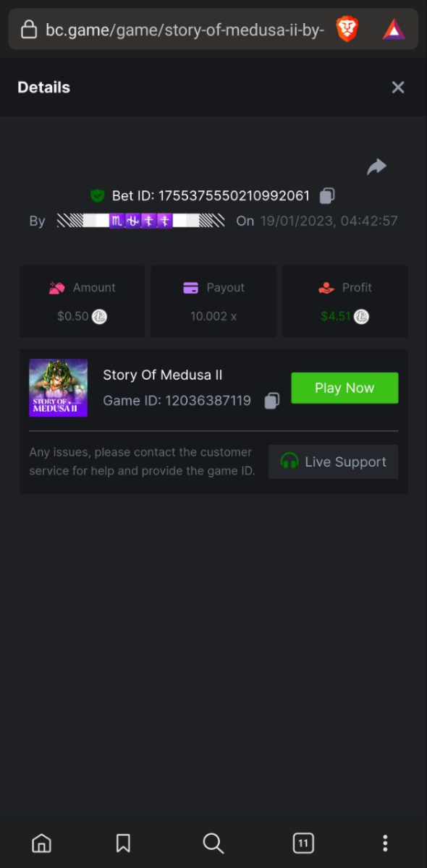Contact Live Support

(334, 461)
